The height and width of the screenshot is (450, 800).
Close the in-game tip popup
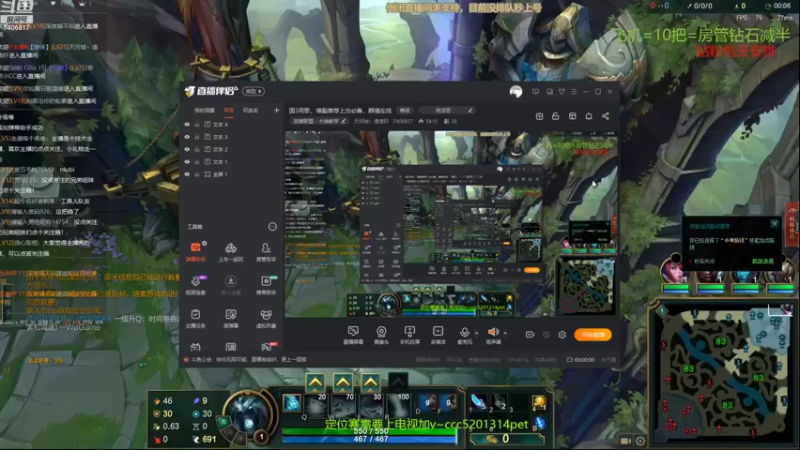774,224
